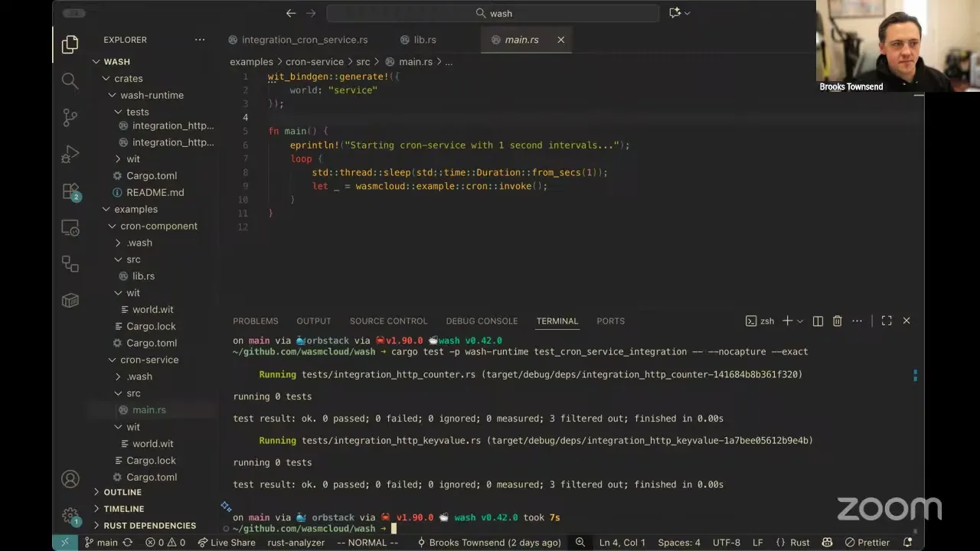Click the Explorer more actions ellipsis
The width and height of the screenshot is (980, 551).
(x=200, y=40)
